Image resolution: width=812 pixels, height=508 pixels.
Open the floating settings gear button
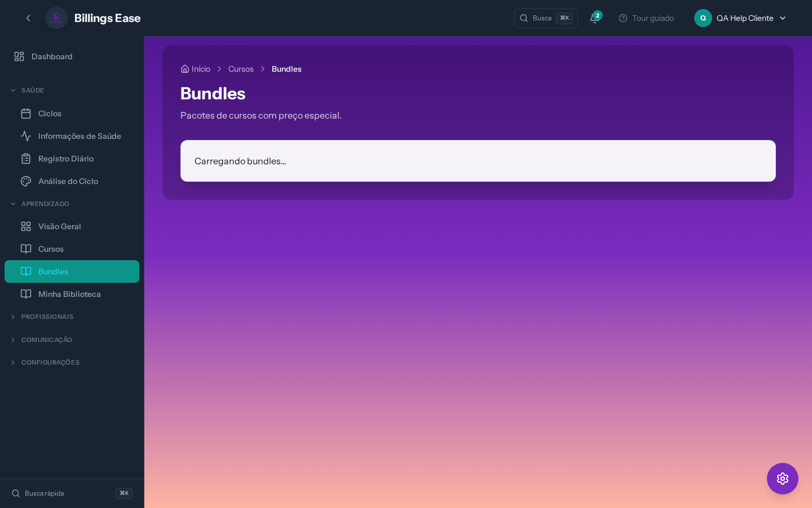pos(782,479)
